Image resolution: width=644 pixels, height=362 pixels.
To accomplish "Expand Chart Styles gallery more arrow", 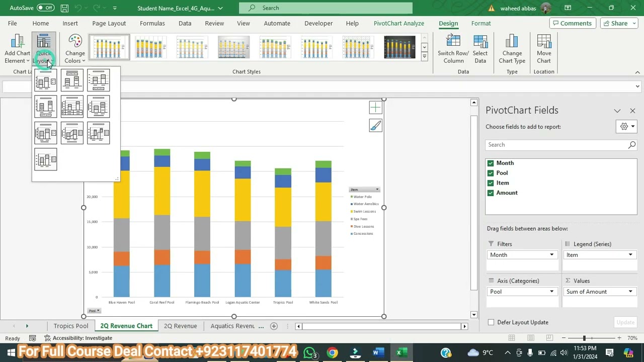I will (x=424, y=56).
